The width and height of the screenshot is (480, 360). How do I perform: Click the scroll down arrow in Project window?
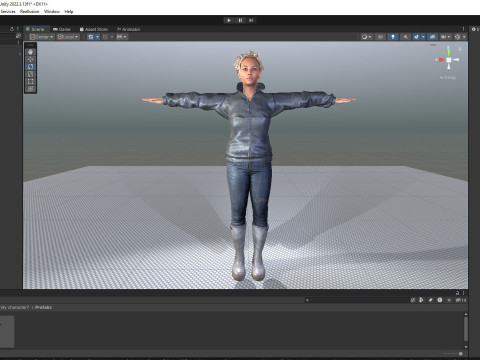pyautogui.click(x=466, y=347)
